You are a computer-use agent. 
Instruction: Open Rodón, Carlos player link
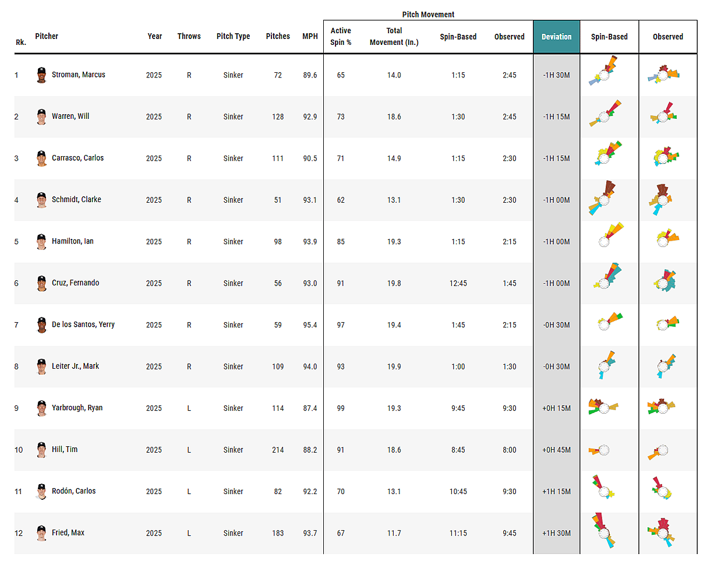tap(73, 491)
